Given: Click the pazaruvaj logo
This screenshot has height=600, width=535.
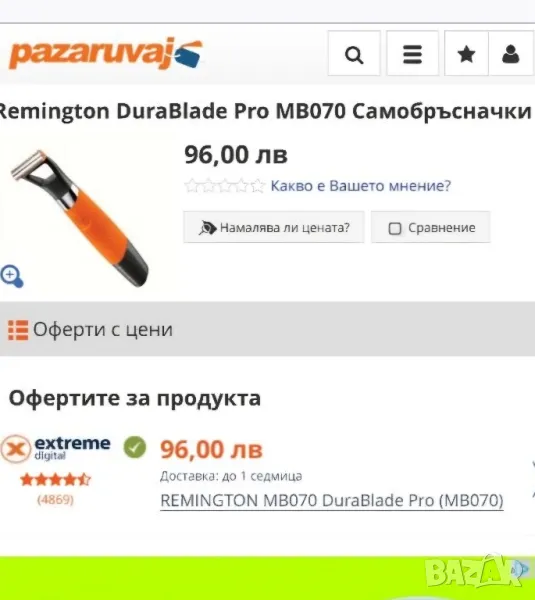Looking at the screenshot, I should click(105, 54).
